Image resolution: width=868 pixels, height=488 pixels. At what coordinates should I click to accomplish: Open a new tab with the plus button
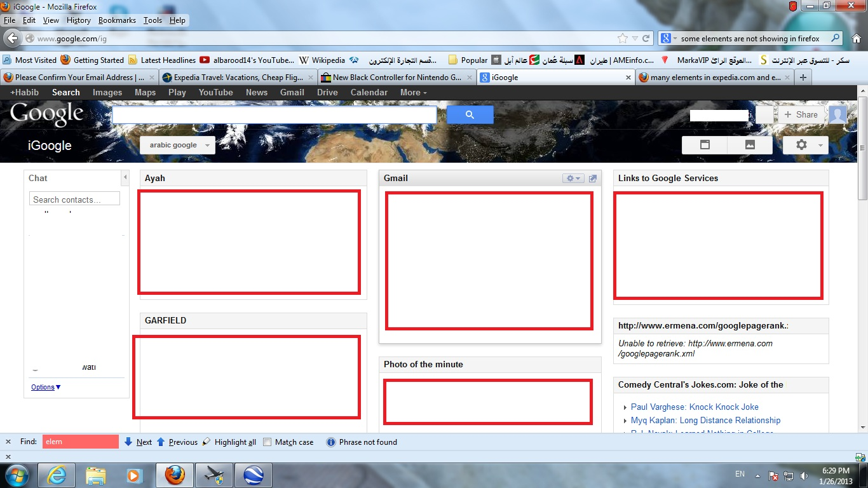803,78
